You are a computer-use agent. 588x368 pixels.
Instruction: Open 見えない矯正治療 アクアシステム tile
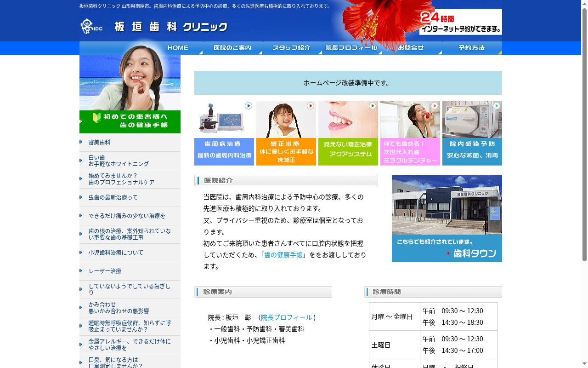pos(348,133)
